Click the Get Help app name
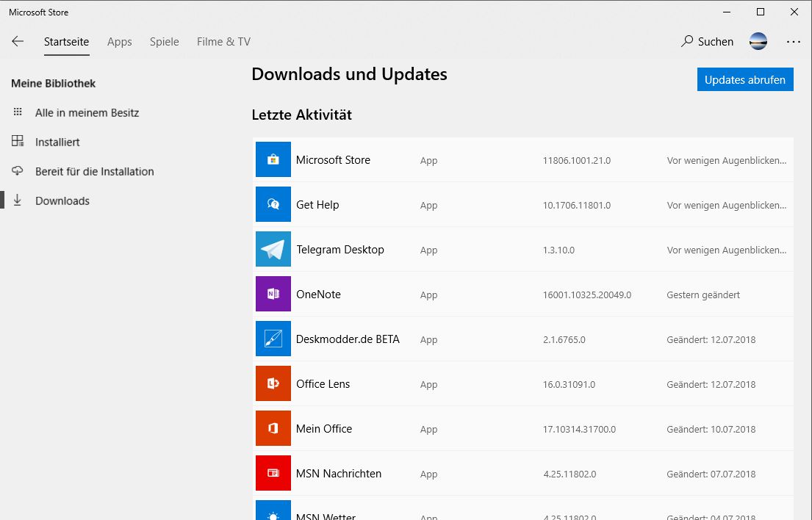The image size is (812, 520). (x=317, y=205)
